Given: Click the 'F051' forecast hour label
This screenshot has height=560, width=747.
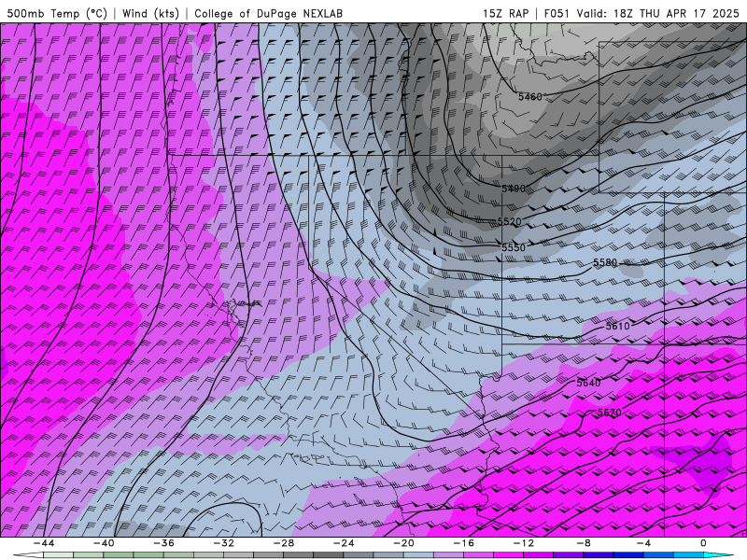Looking at the screenshot, I should coord(557,13).
